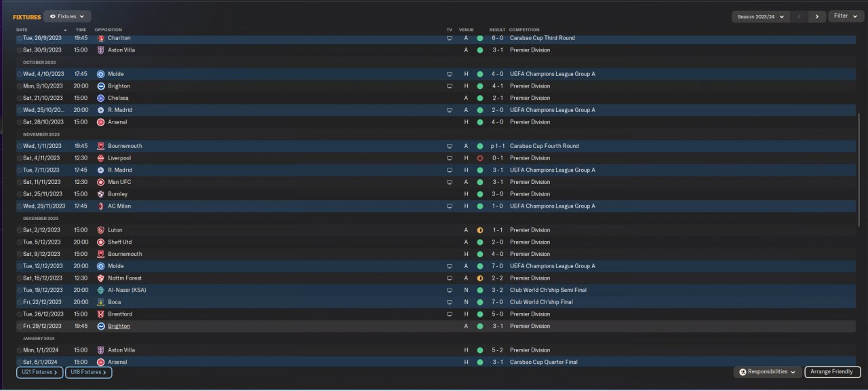868x391 pixels.
Task: Click Arrange Friendly button
Action: (833, 372)
